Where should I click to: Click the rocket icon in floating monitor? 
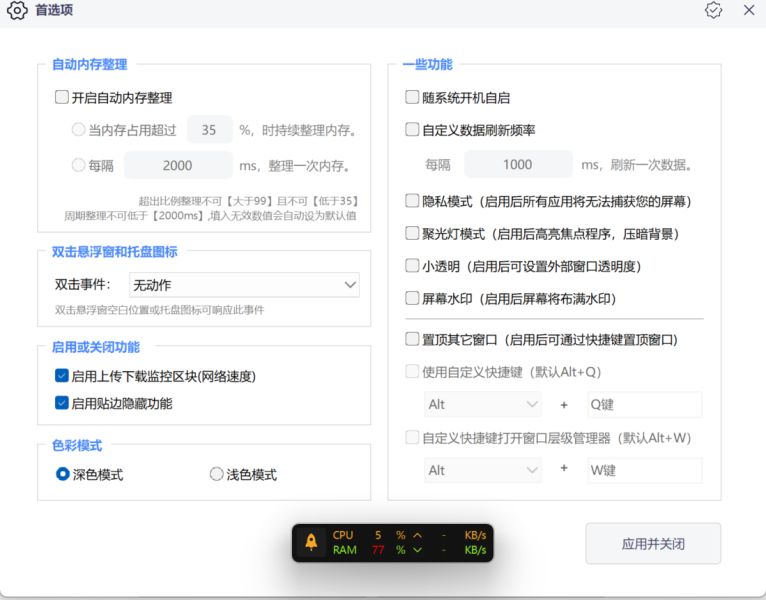point(311,542)
